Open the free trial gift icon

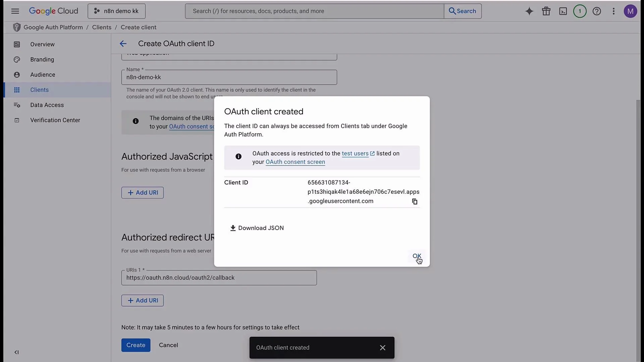pos(546,11)
